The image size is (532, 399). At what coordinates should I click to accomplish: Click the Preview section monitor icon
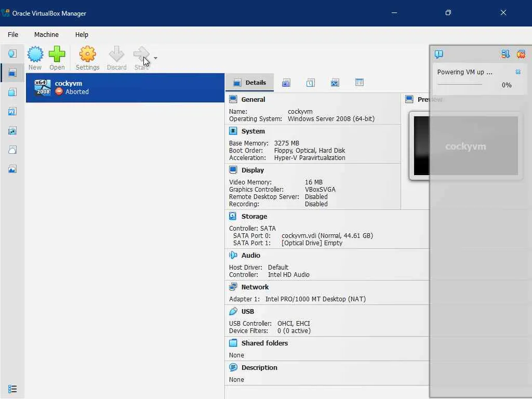coord(409,99)
